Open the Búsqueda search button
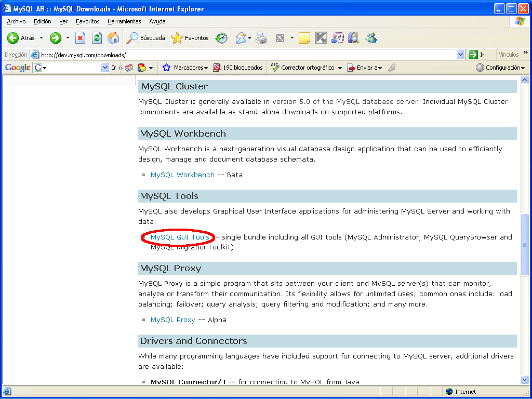The width and height of the screenshot is (532, 399). tap(145, 38)
